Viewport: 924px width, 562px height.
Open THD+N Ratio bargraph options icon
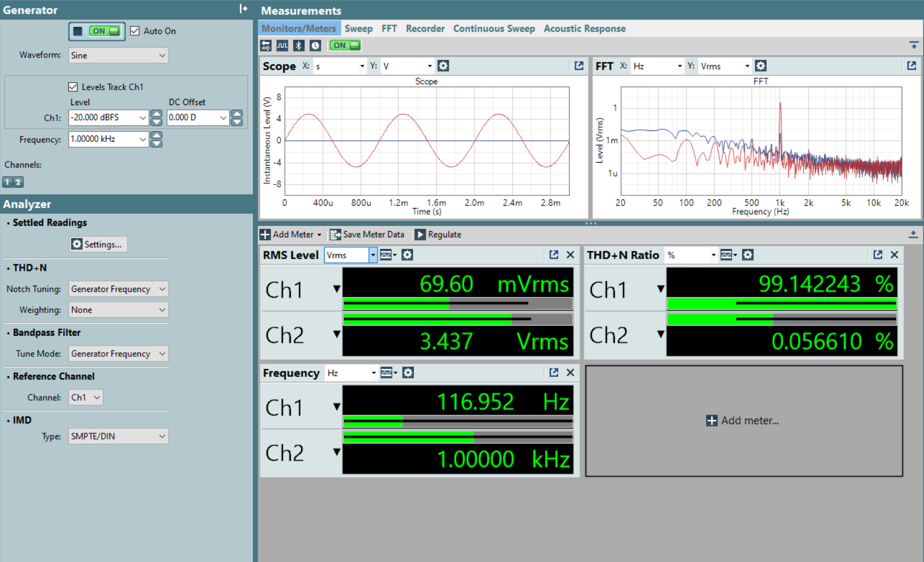(x=729, y=255)
